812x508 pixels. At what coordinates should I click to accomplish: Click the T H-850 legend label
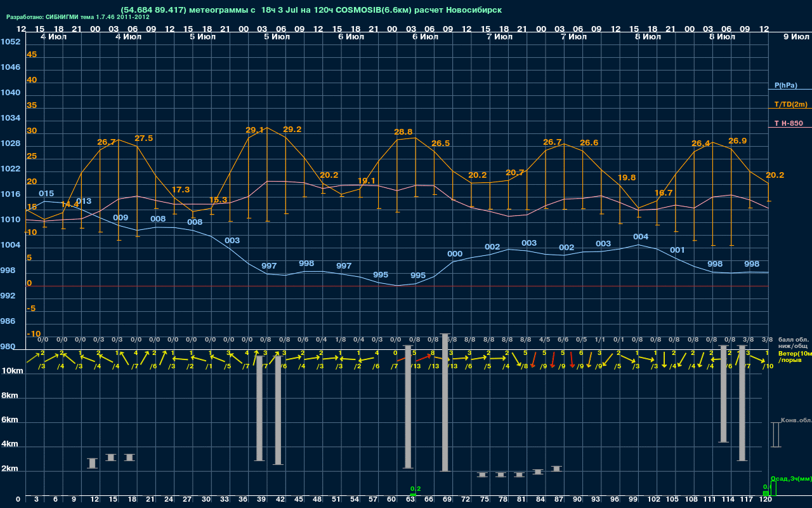tap(789, 123)
